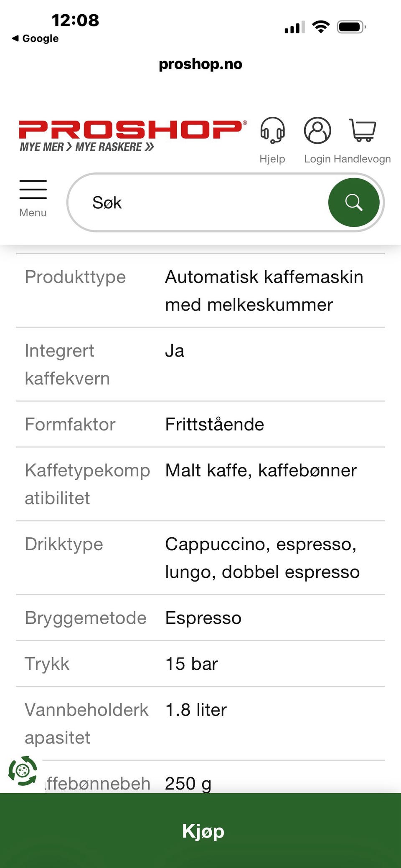Tap the Wi-Fi status icon
Image resolution: width=401 pixels, height=868 pixels.
click(x=321, y=27)
